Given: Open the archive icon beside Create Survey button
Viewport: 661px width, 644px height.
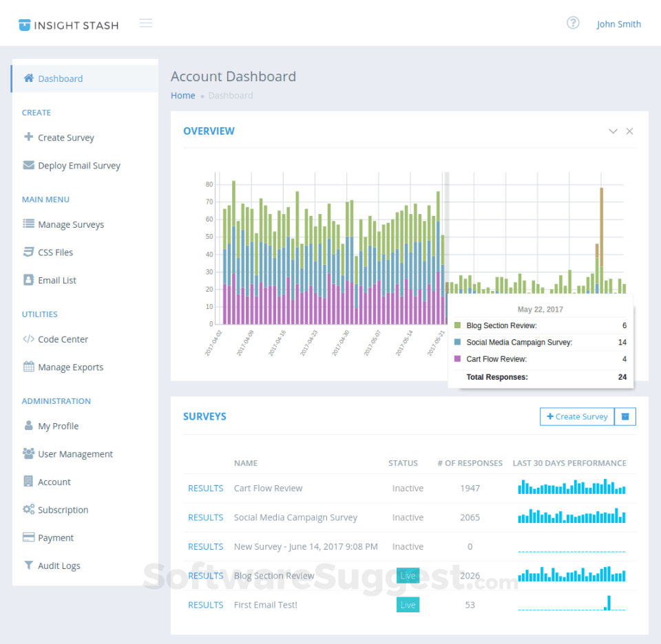Looking at the screenshot, I should pos(625,416).
